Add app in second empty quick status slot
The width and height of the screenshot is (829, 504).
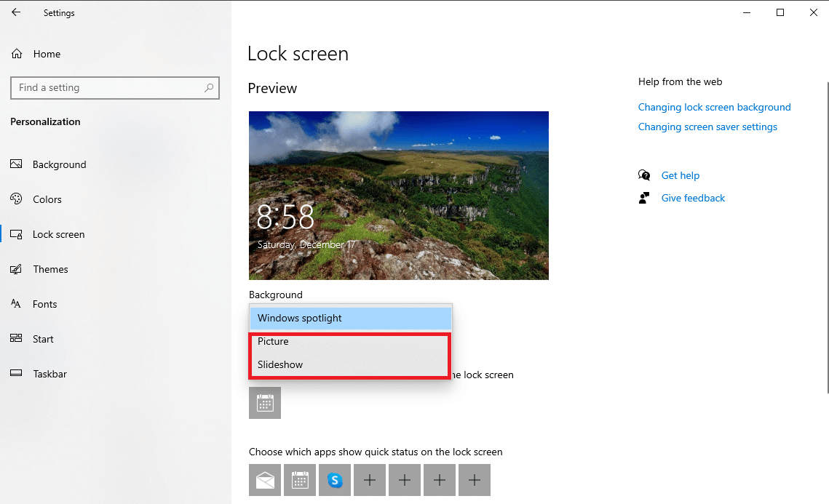(405, 480)
